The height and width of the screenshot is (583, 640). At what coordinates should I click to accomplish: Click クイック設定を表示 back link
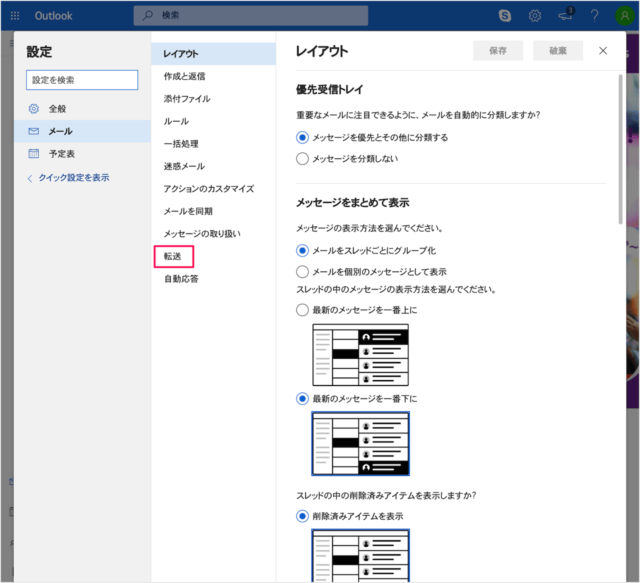[x=73, y=177]
